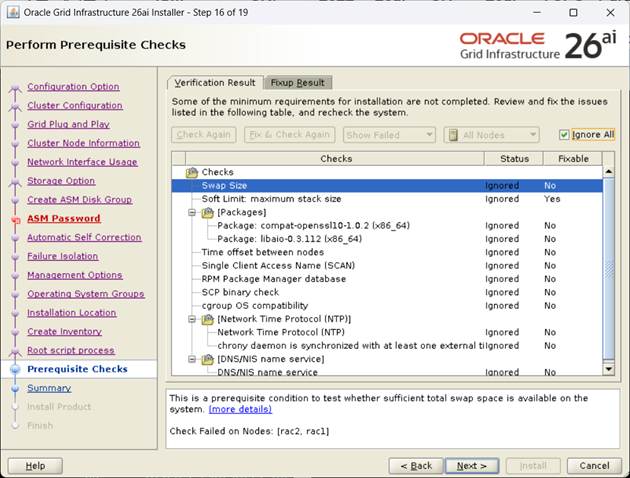This screenshot has width=630, height=478.
Task: Select the Prerequisite Checks step
Action: (78, 369)
